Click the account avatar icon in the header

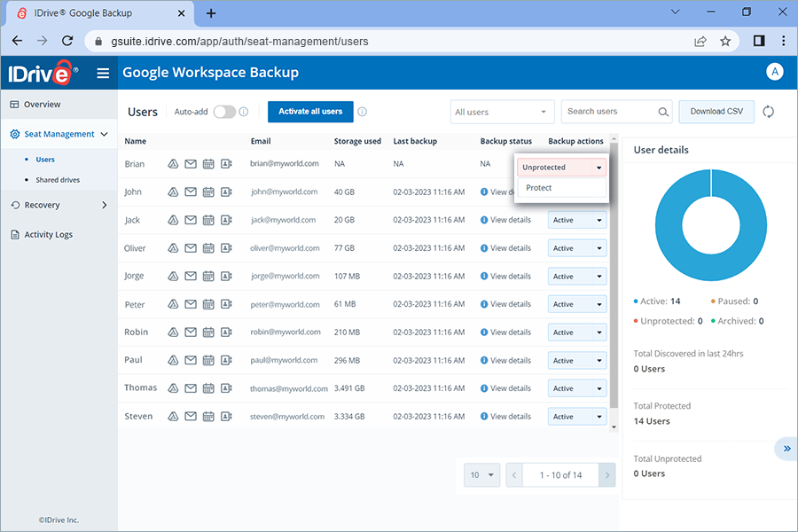775,71
